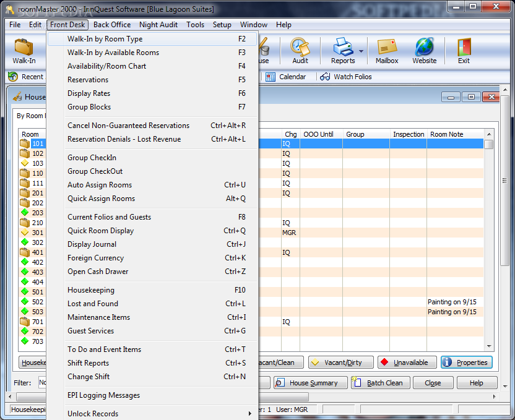Click the Reports printer icon
The width and height of the screenshot is (515, 420).
click(342, 47)
